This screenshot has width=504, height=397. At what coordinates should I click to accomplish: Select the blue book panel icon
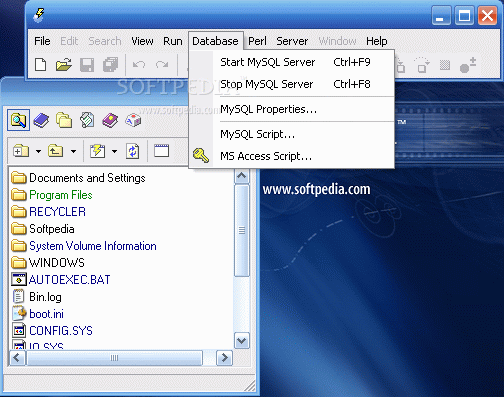[x=41, y=120]
